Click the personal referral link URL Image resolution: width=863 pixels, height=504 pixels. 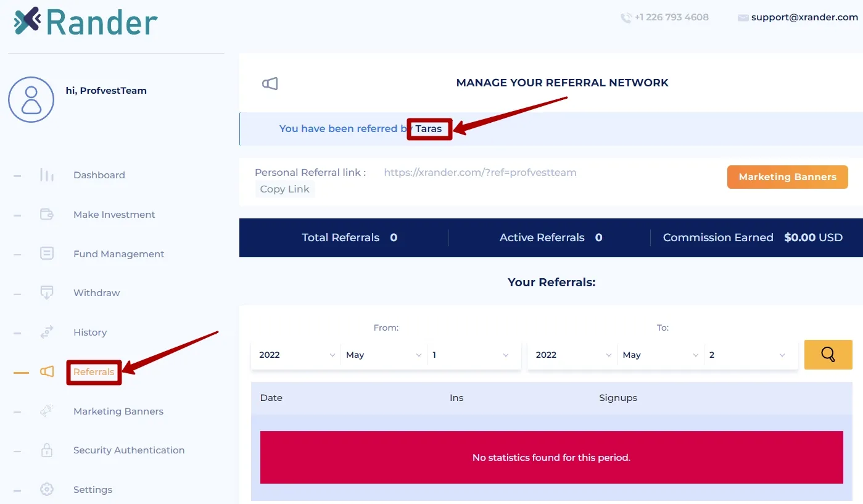tap(480, 173)
